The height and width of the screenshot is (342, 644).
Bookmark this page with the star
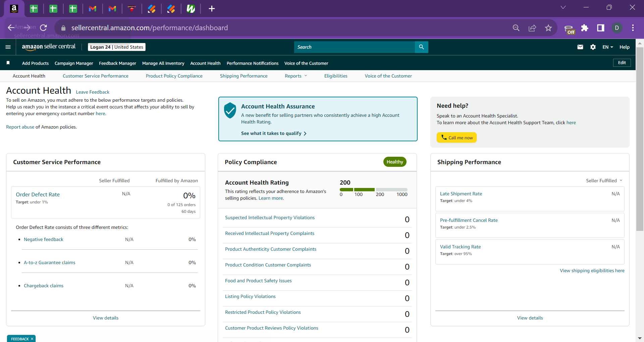point(548,28)
